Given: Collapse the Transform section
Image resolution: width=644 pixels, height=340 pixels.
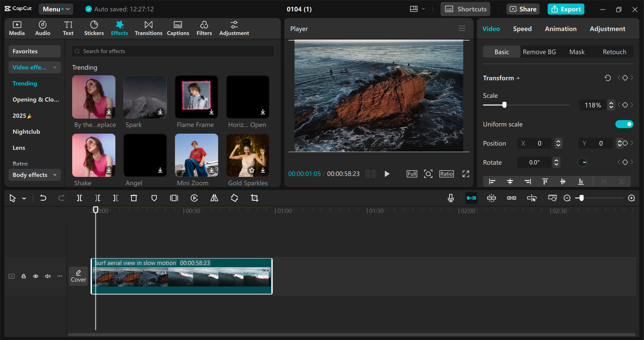Looking at the screenshot, I should [518, 78].
